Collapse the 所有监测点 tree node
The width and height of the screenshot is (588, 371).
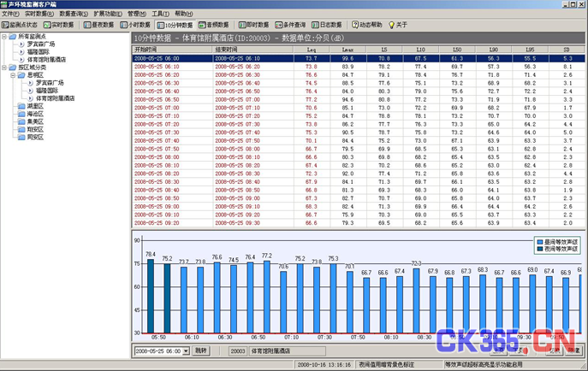point(4,37)
